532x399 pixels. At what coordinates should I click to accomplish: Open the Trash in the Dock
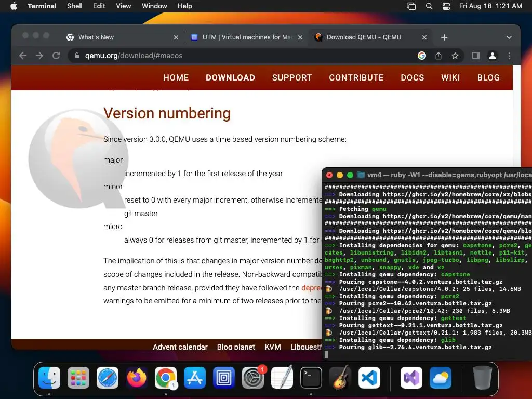click(x=483, y=378)
